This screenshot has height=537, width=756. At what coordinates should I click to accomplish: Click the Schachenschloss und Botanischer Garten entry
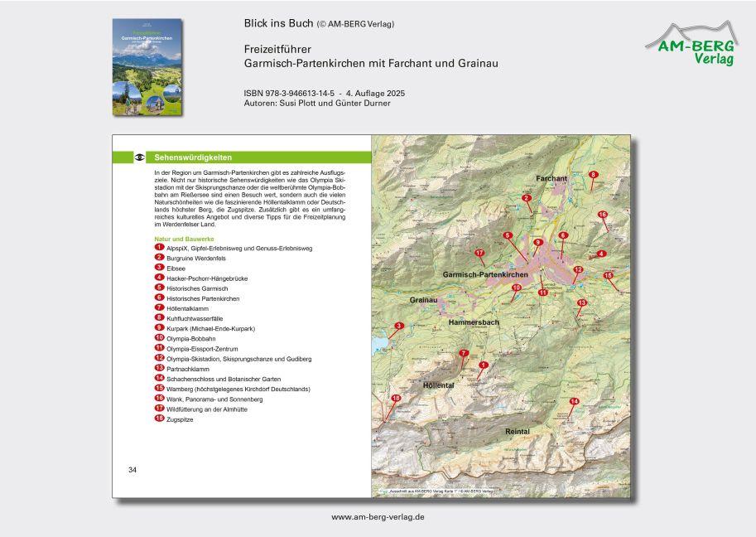point(218,379)
